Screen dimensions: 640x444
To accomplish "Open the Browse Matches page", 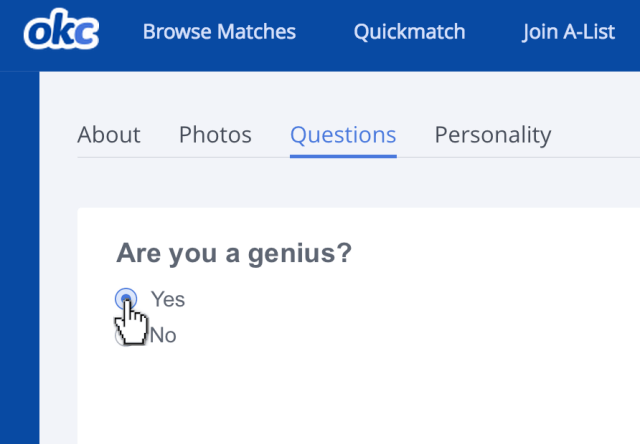I will [219, 32].
